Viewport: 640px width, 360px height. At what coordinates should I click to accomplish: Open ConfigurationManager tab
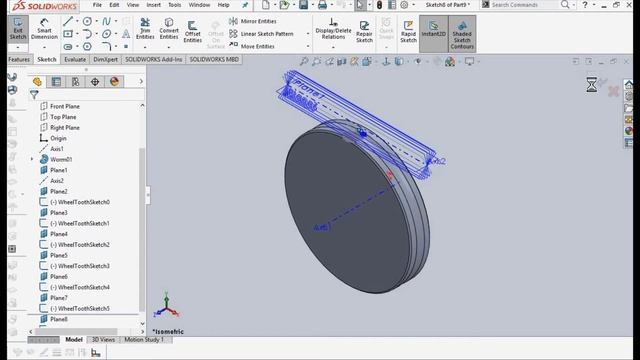[76, 82]
